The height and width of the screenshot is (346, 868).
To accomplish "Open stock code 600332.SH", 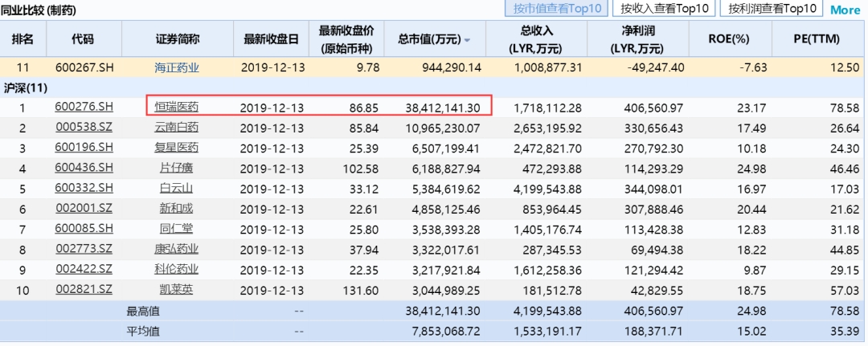I will pyautogui.click(x=84, y=188).
